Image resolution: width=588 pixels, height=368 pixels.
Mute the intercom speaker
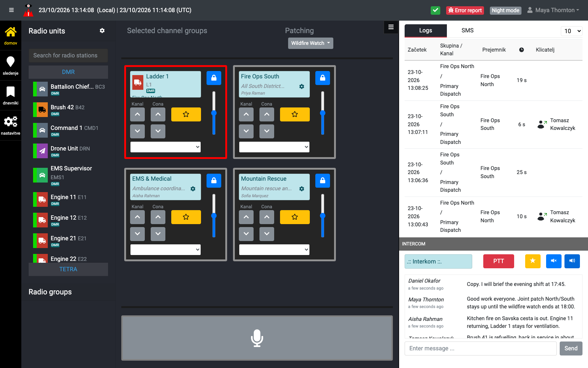pos(554,261)
